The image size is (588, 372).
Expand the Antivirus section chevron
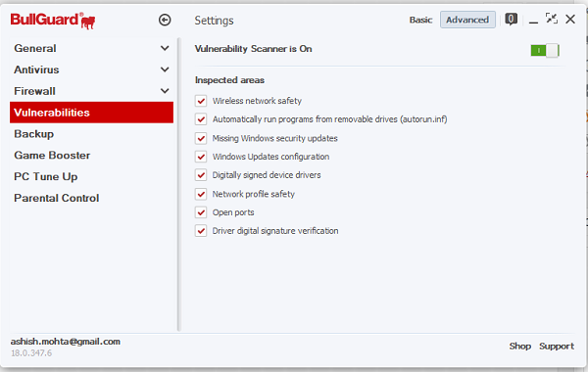[165, 70]
